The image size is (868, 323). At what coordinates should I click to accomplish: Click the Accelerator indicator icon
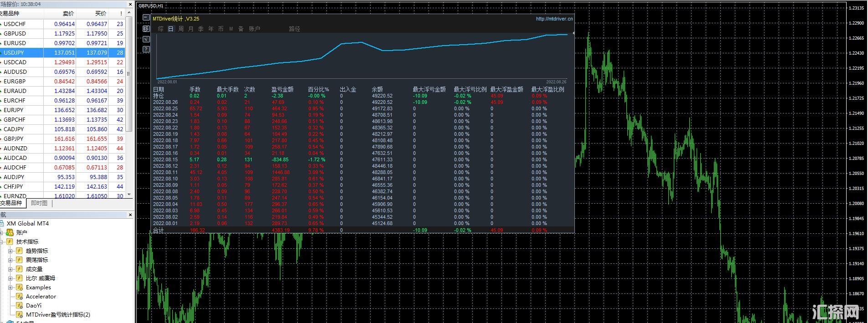point(19,297)
